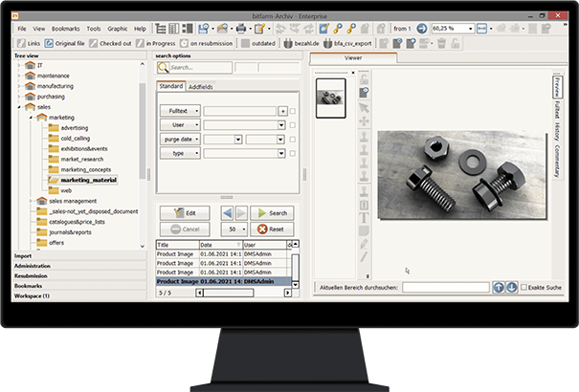Click the Cancel button

tap(185, 229)
